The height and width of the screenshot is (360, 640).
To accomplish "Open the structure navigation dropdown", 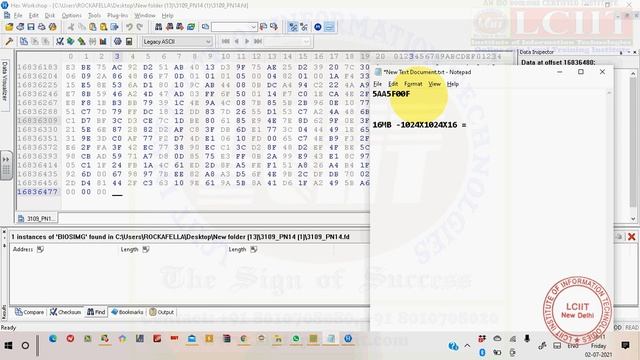I will coord(306,41).
